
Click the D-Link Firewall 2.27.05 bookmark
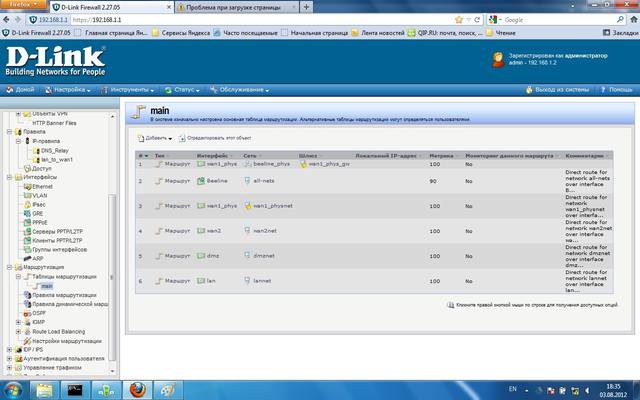pyautogui.click(x=36, y=33)
